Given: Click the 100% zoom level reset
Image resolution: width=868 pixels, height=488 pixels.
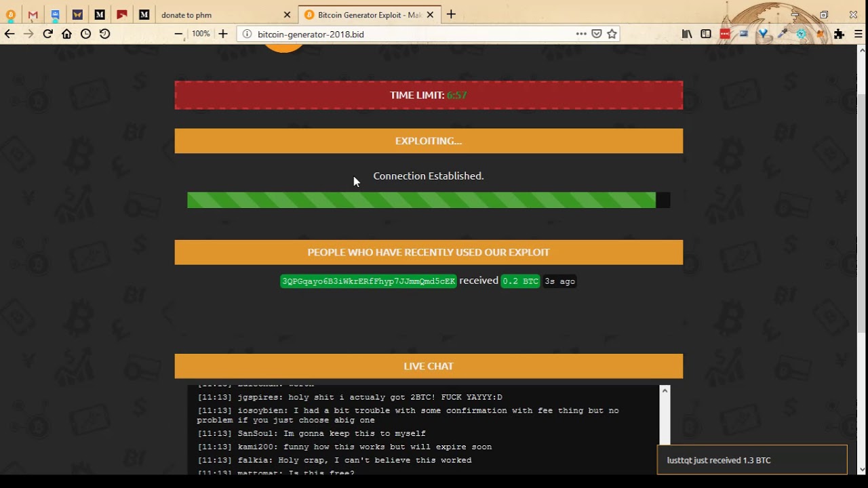Looking at the screenshot, I should click(201, 34).
